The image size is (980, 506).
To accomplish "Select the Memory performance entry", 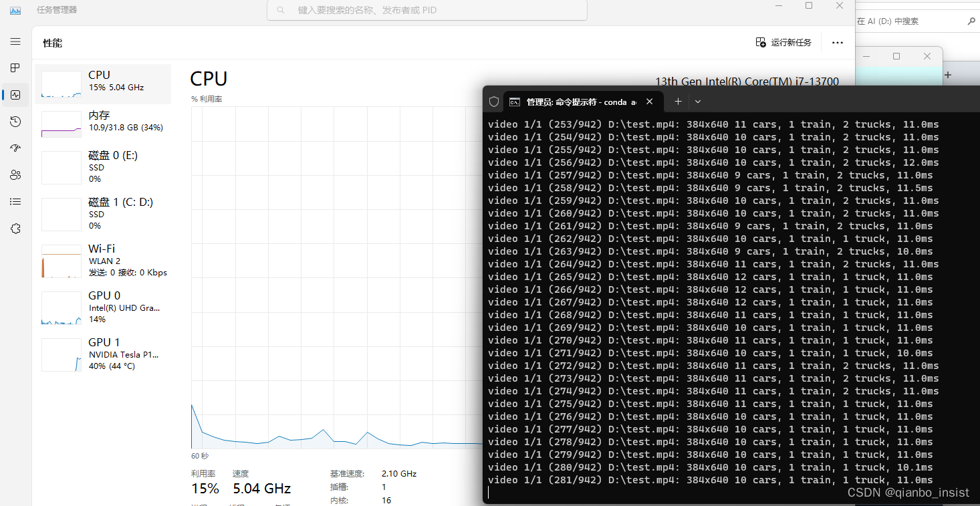I will coord(103,124).
